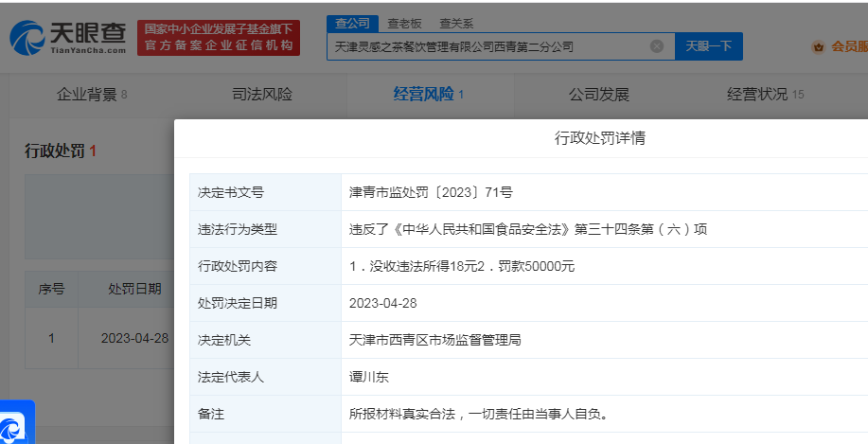Click the document number 津青市监处罚〔2023〕71号
Image resolution: width=868 pixels, height=444 pixels.
431,193
